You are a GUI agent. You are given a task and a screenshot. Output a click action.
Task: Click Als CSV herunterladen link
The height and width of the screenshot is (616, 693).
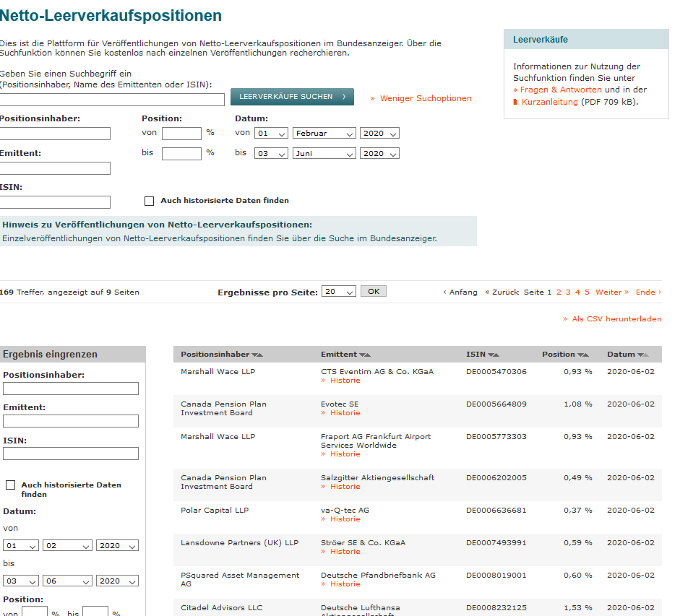click(x=616, y=318)
